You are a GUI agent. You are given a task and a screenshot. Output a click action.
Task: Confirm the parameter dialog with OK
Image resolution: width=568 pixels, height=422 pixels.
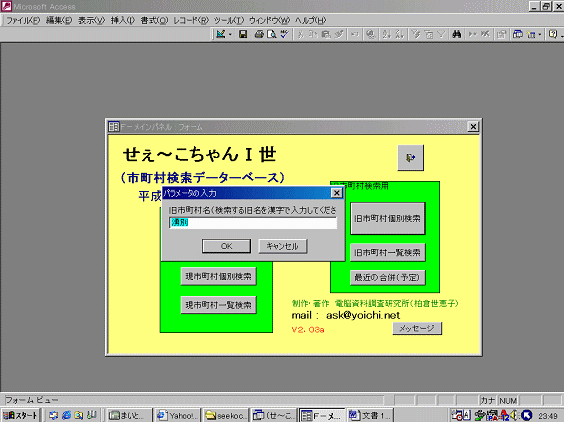[226, 246]
